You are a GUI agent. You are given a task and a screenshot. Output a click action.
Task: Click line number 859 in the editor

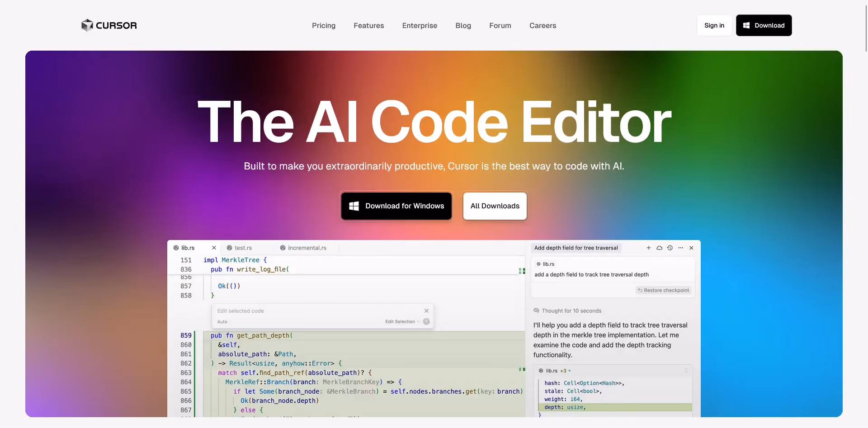coord(186,335)
